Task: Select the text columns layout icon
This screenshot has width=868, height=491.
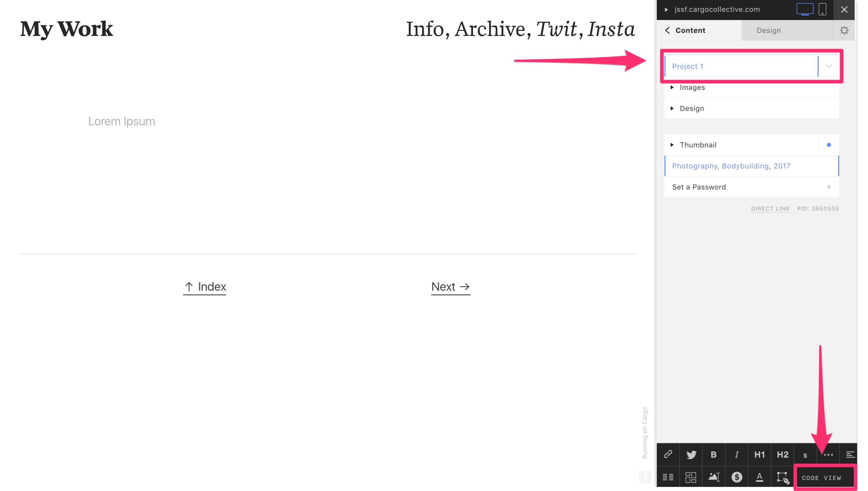Action: [668, 477]
